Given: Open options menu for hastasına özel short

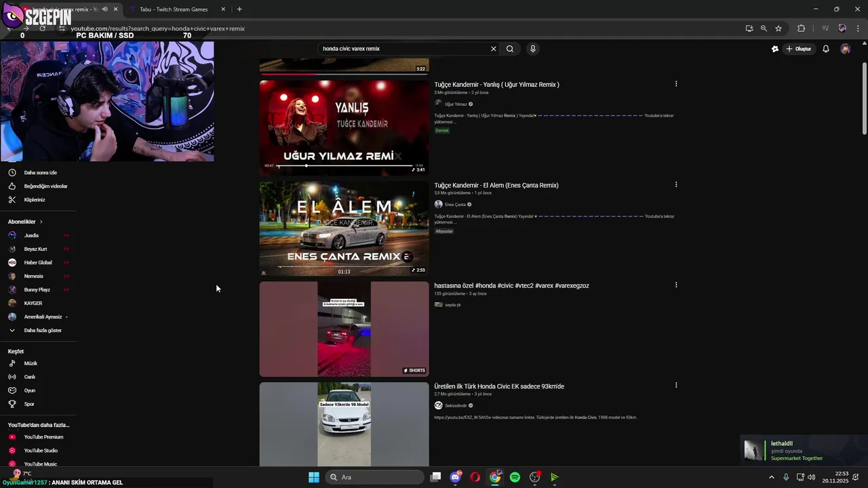Looking at the screenshot, I should 676,285.
